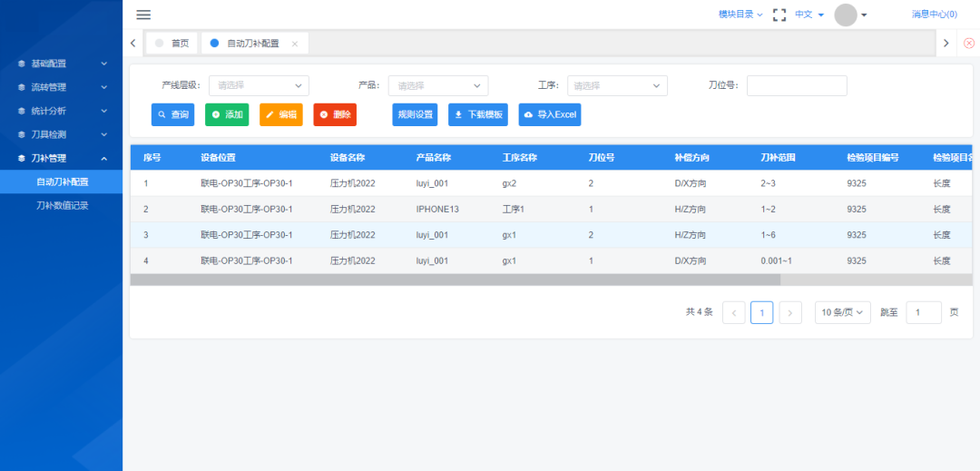Click the 工序1 cell
This screenshot has height=471, width=980.
coord(513,210)
